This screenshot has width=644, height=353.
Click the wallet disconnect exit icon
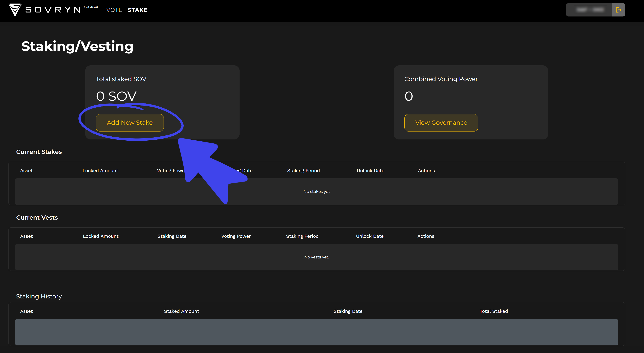click(x=618, y=10)
